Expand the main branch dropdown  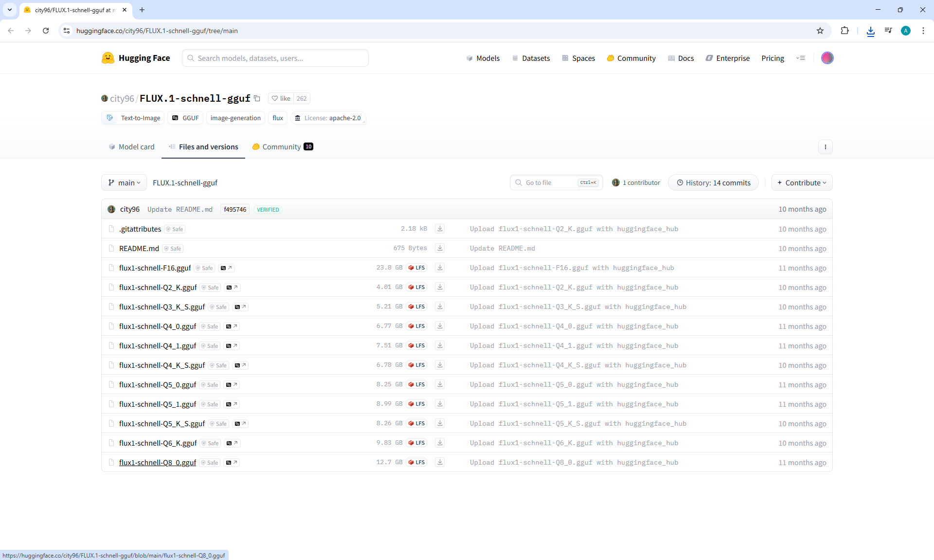[x=124, y=182]
